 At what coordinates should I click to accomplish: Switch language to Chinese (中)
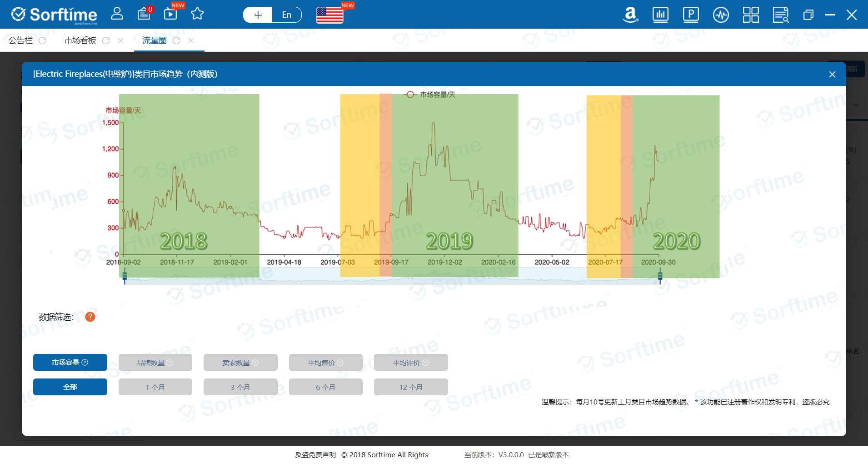(258, 15)
